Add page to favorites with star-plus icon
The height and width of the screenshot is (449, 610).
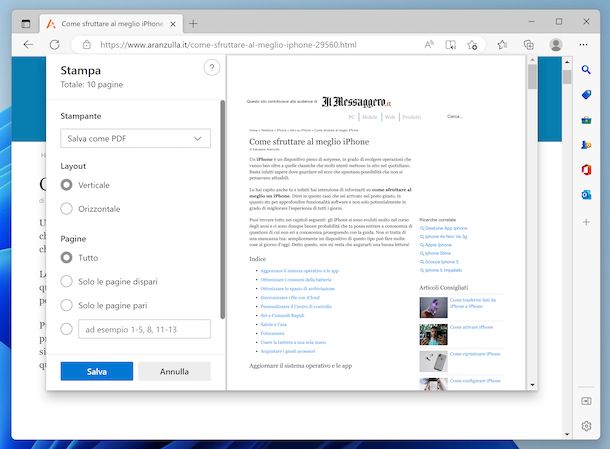click(x=472, y=45)
